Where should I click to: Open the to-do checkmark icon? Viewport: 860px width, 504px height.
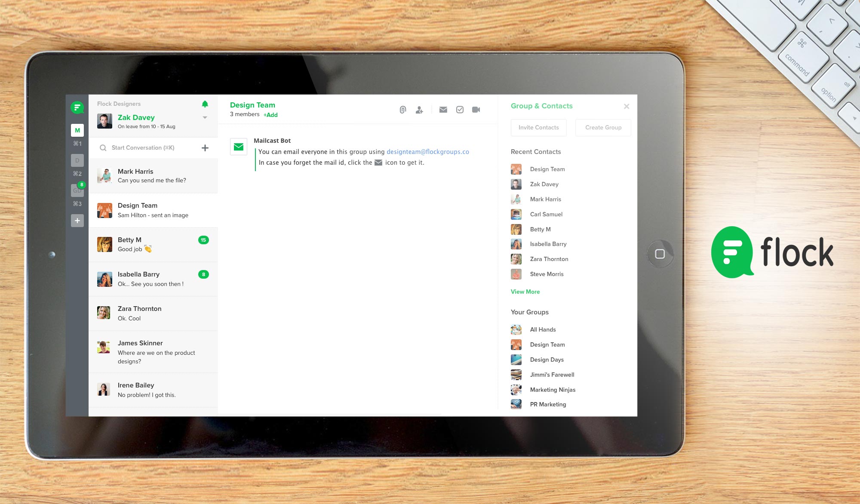[x=460, y=110]
